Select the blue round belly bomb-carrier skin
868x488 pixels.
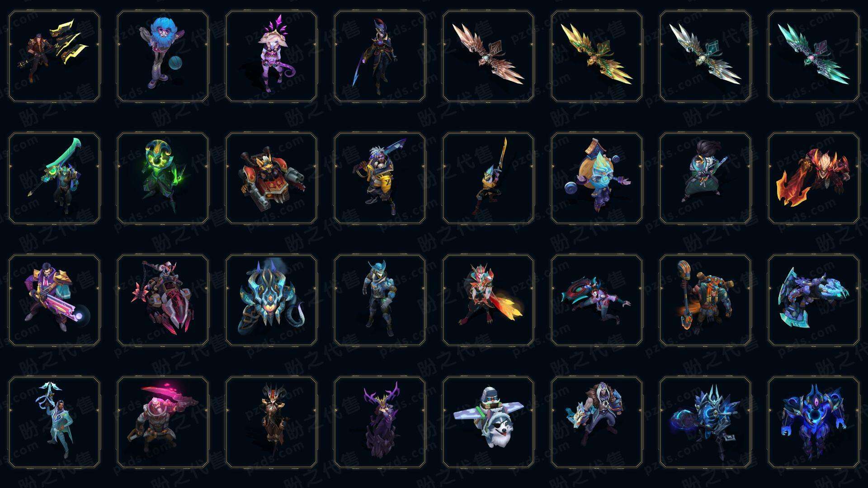coord(597,178)
